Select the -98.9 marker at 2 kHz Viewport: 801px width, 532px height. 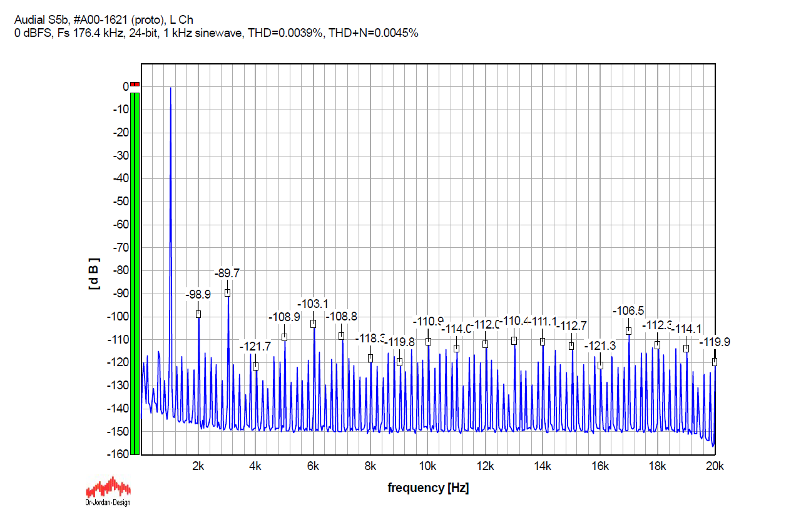click(x=198, y=314)
